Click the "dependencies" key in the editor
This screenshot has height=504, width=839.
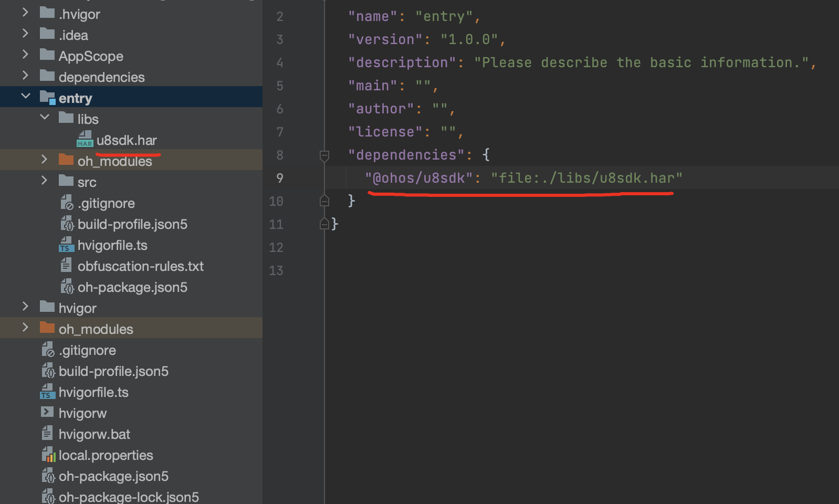click(x=406, y=155)
